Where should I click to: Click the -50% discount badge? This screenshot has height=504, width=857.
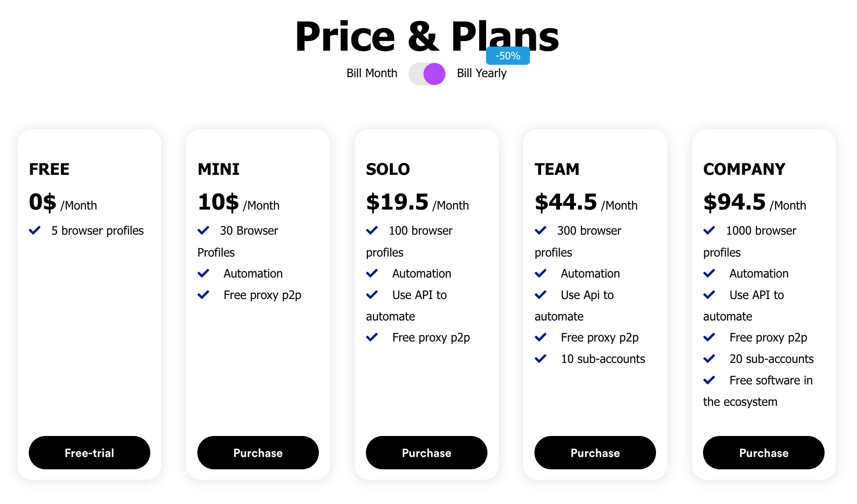[508, 56]
